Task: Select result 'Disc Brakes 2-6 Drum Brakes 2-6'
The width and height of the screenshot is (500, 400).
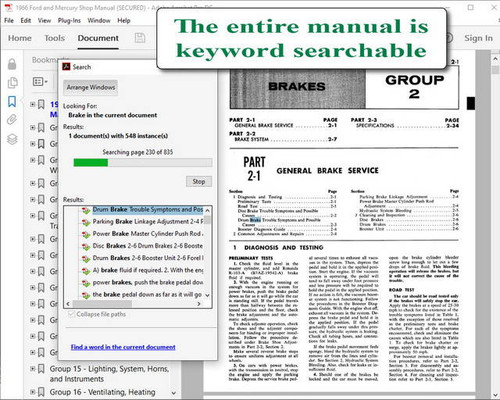Action: [x=148, y=246]
